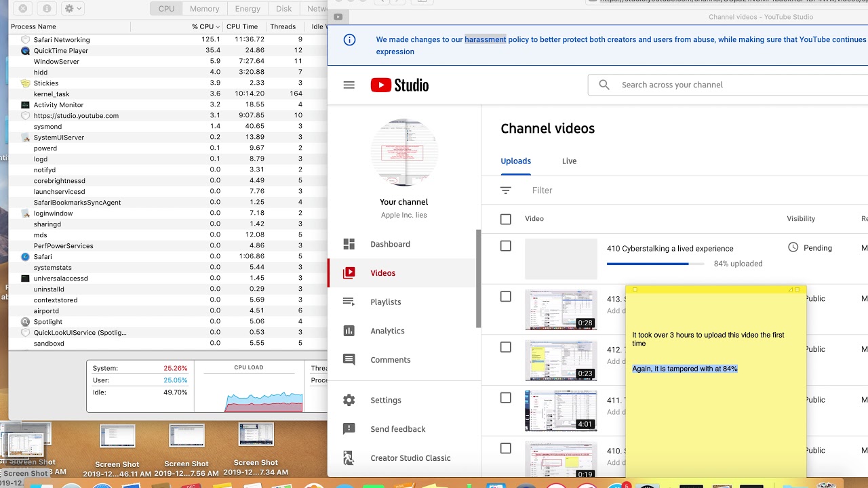
Task: Switch to the Disk tab in Activity Monitor
Action: pyautogui.click(x=284, y=9)
